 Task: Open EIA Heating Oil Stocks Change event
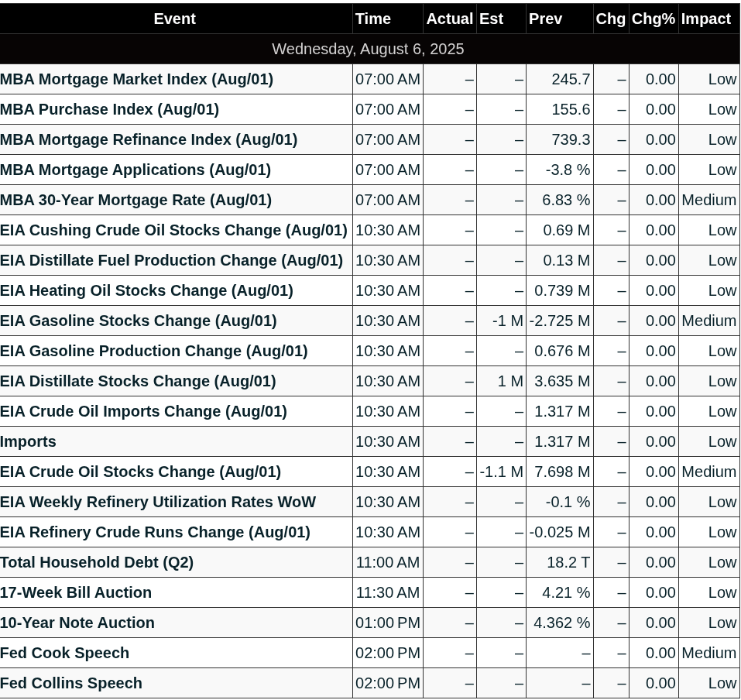click(x=146, y=290)
